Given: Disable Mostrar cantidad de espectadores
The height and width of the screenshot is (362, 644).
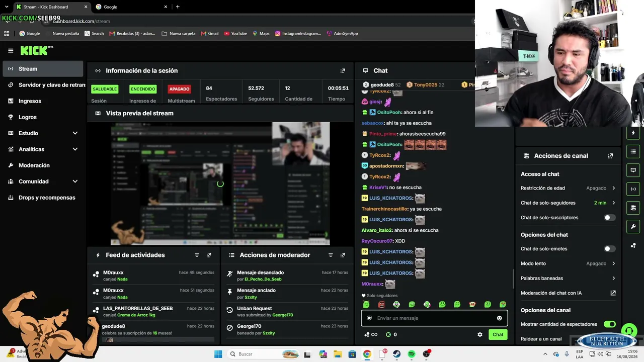Looking at the screenshot, I should tap(609, 324).
